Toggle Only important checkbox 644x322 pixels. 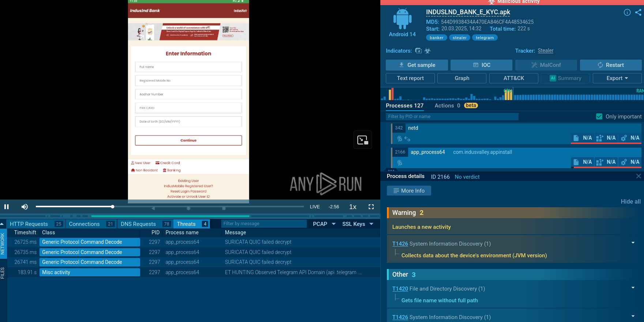(599, 117)
